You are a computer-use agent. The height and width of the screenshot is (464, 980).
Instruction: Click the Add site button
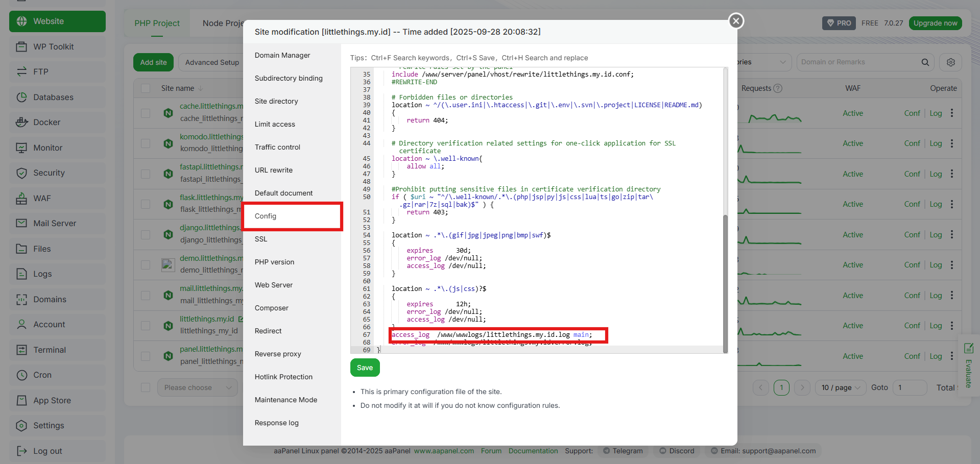pyautogui.click(x=153, y=62)
